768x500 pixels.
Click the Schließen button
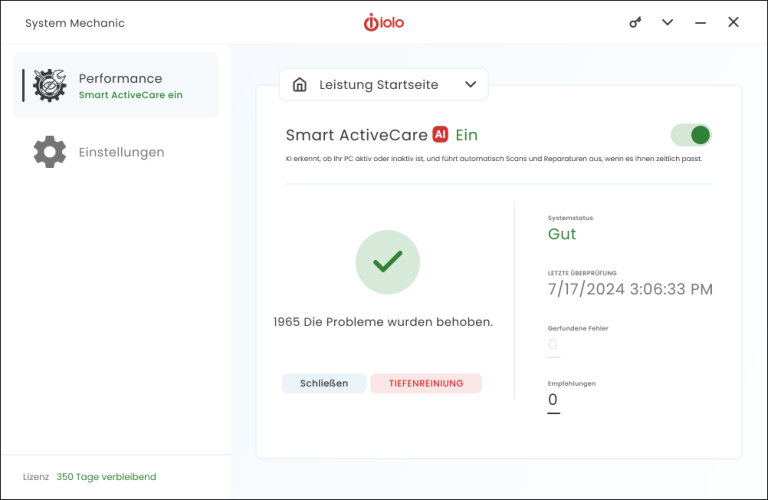[x=324, y=383]
